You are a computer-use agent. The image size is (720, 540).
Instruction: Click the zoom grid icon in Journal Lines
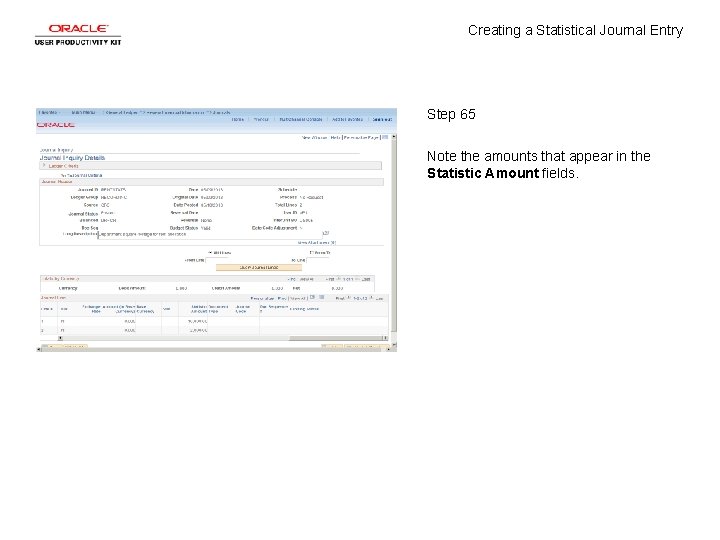pos(312,297)
